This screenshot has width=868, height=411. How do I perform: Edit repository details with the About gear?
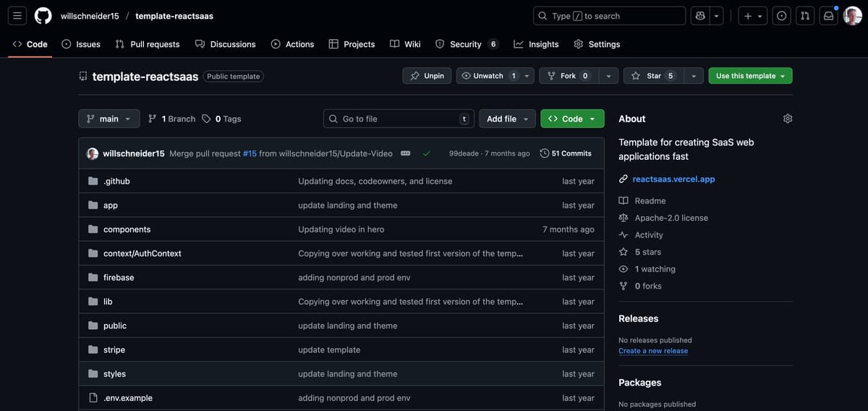[788, 119]
